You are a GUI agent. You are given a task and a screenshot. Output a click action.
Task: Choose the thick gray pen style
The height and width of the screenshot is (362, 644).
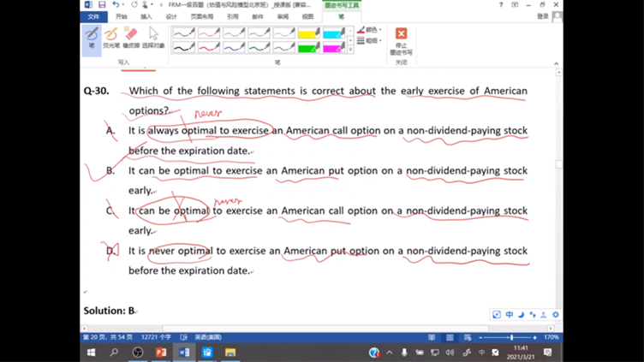tap(283, 48)
